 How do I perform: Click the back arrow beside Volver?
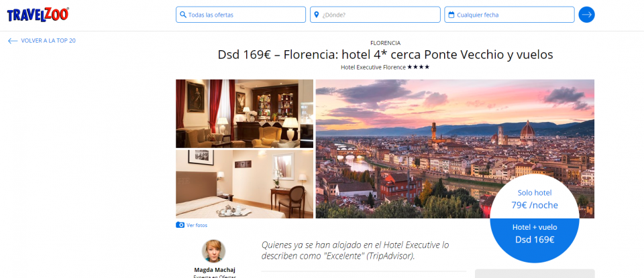click(13, 41)
